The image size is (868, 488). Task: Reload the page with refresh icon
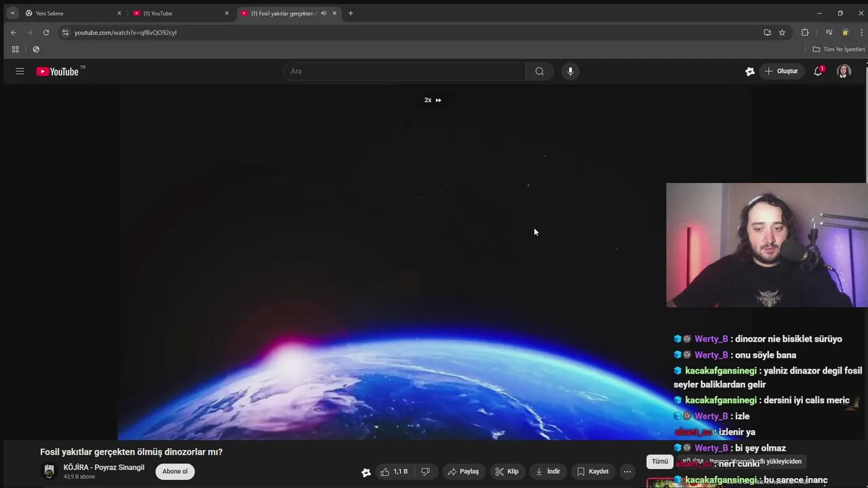[x=46, y=33]
